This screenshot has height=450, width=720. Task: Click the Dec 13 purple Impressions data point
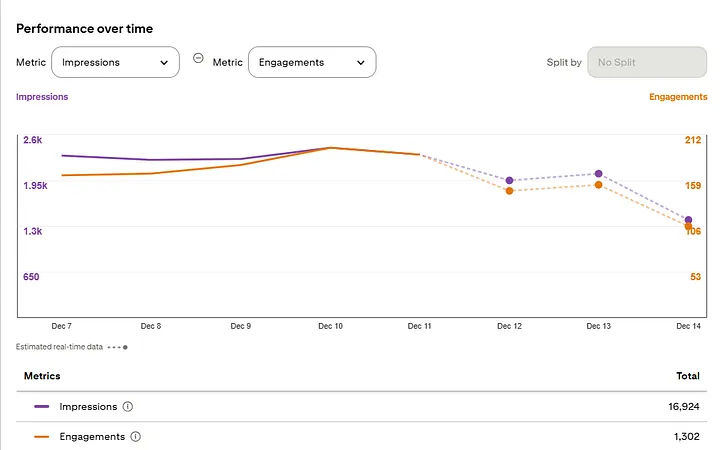click(598, 174)
